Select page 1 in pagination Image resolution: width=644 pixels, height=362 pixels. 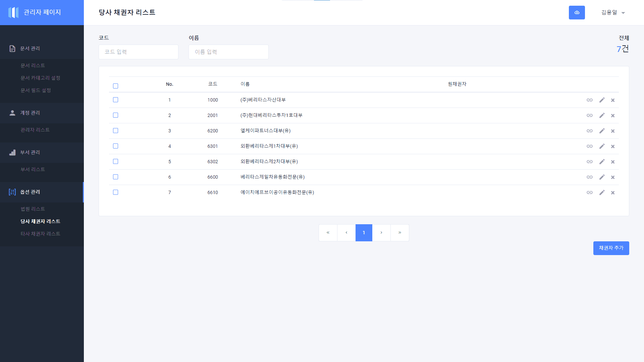pos(364,233)
